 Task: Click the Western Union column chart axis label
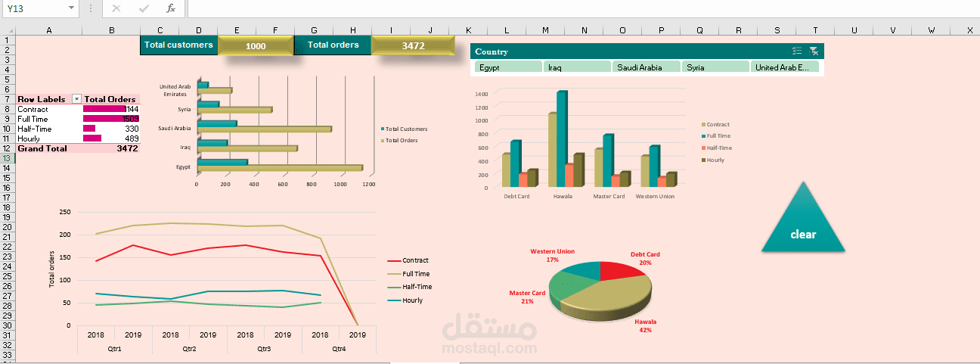coord(655,196)
